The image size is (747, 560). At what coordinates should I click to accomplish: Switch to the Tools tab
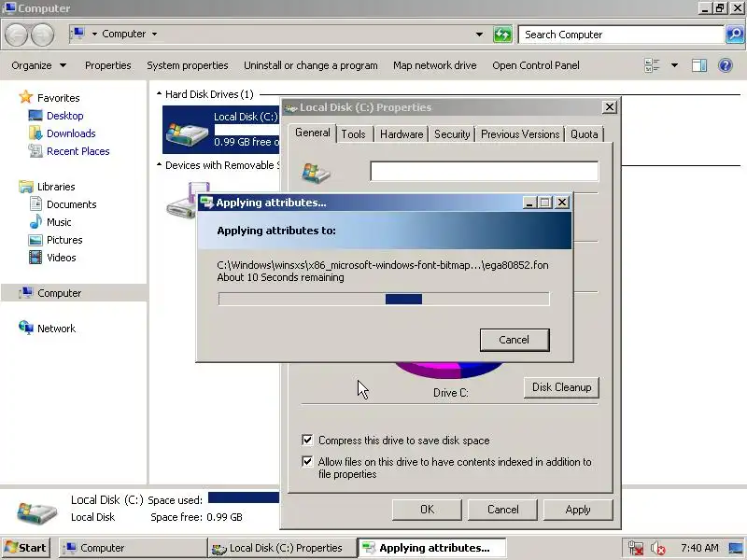point(354,134)
